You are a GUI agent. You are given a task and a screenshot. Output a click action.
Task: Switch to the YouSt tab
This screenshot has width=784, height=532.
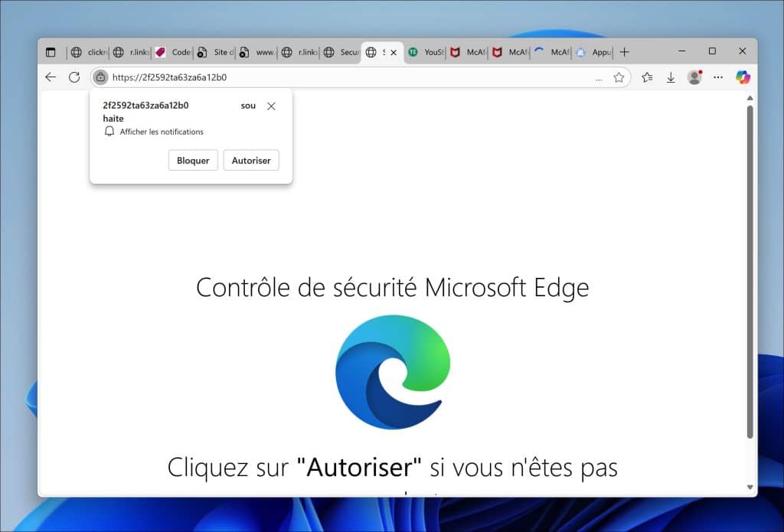point(426,52)
